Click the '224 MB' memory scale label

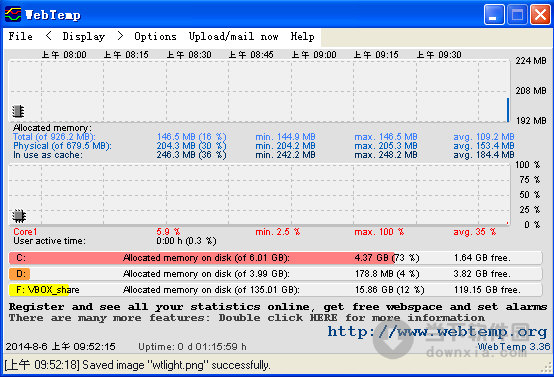[x=531, y=61]
